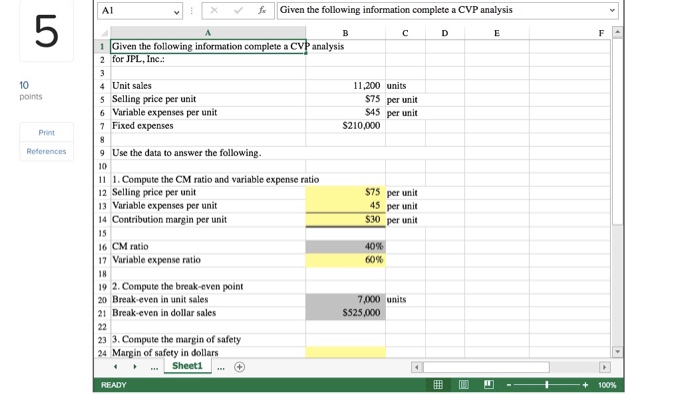Open the insert function fx icon
The width and height of the screenshot is (700, 394).
pos(262,10)
